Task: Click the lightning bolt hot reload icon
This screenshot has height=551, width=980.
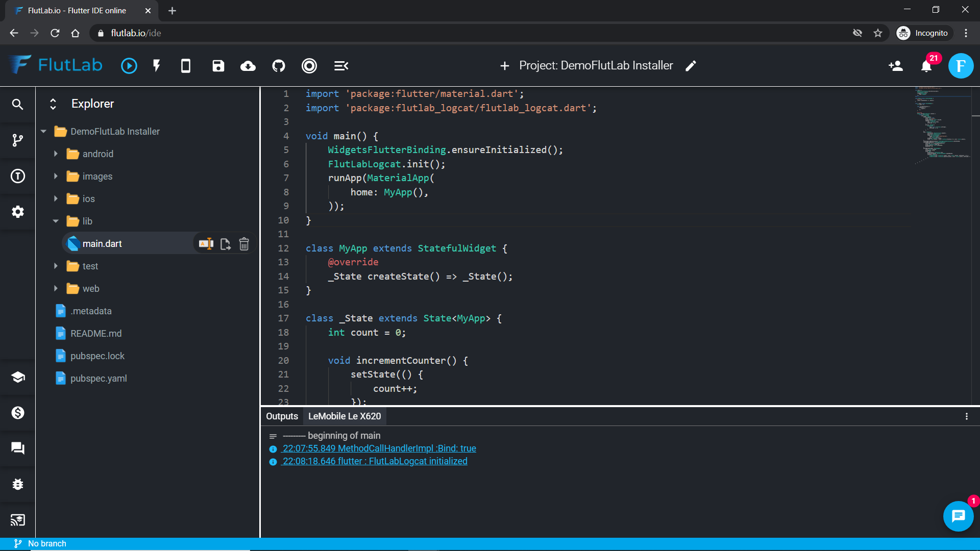Action: coord(157,66)
